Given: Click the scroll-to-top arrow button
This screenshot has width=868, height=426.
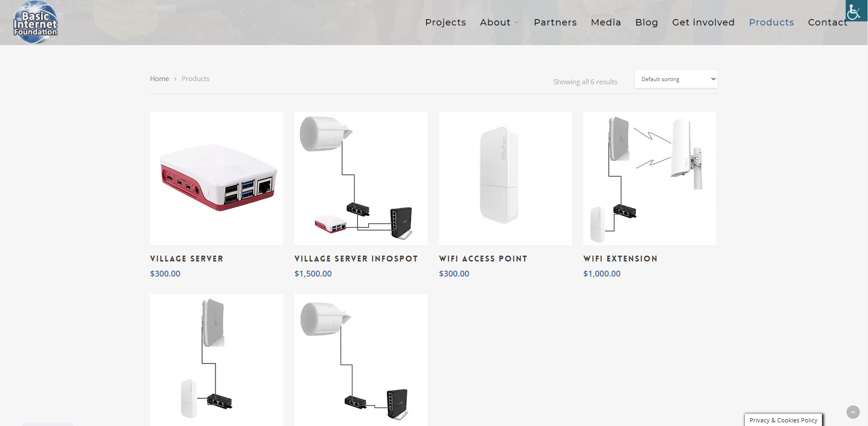Looking at the screenshot, I should (x=853, y=412).
